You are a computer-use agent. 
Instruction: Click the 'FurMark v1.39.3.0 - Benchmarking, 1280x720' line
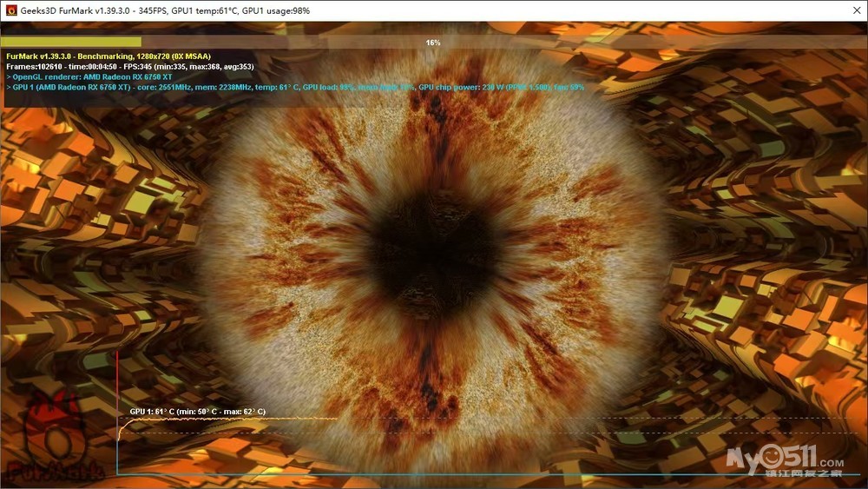[x=108, y=56]
